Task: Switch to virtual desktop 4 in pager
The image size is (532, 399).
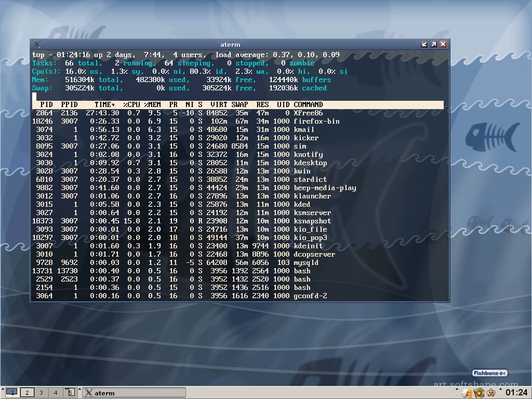Action: coord(55,393)
